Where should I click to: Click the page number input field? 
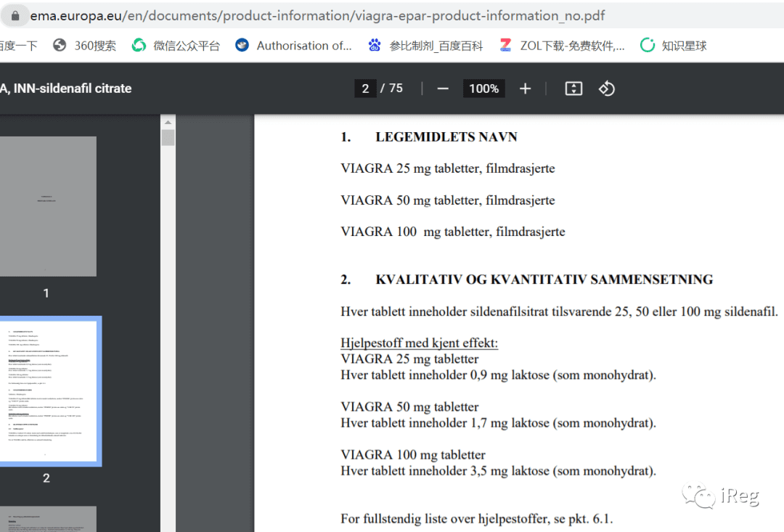coord(365,89)
